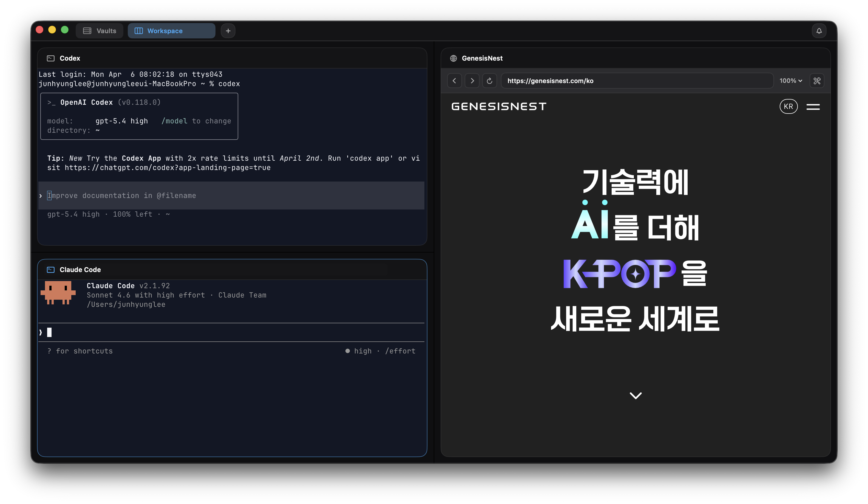Image resolution: width=868 pixels, height=504 pixels.
Task: Click the GenesisNest globe panel icon
Action: pos(453,58)
